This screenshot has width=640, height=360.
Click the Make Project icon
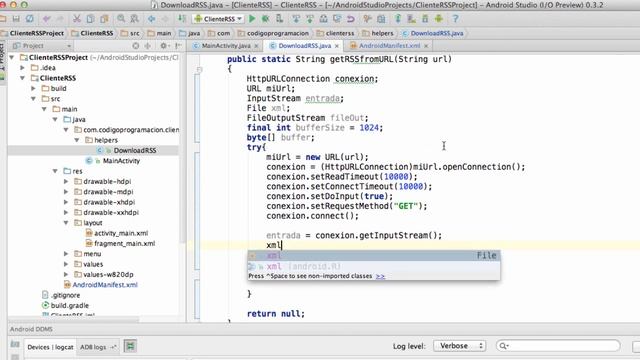tap(182, 19)
